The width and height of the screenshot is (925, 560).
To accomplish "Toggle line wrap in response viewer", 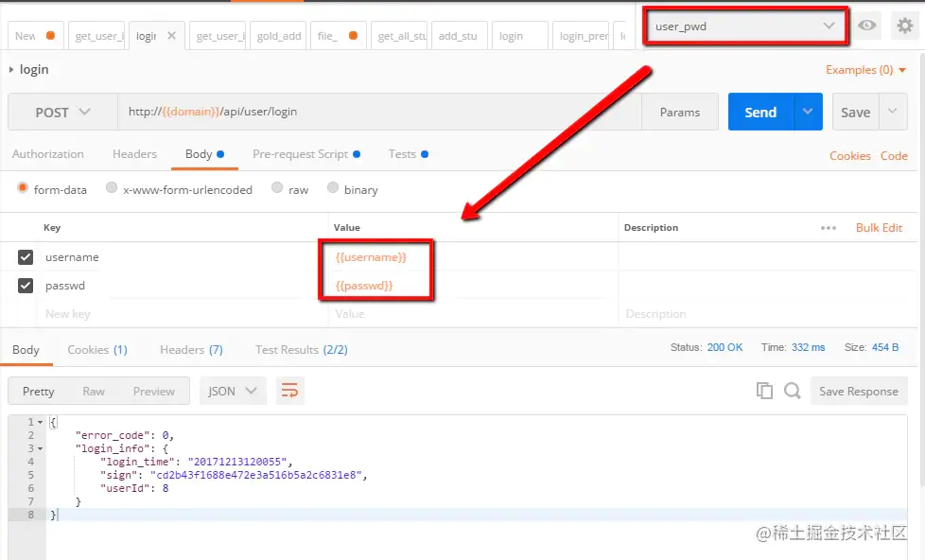I will pyautogui.click(x=289, y=391).
